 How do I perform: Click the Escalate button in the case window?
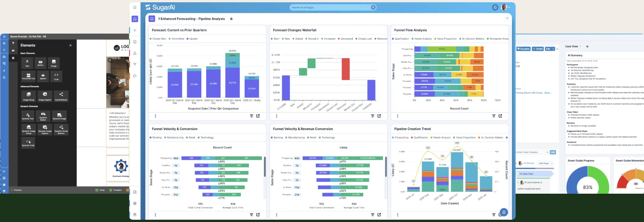523,49
